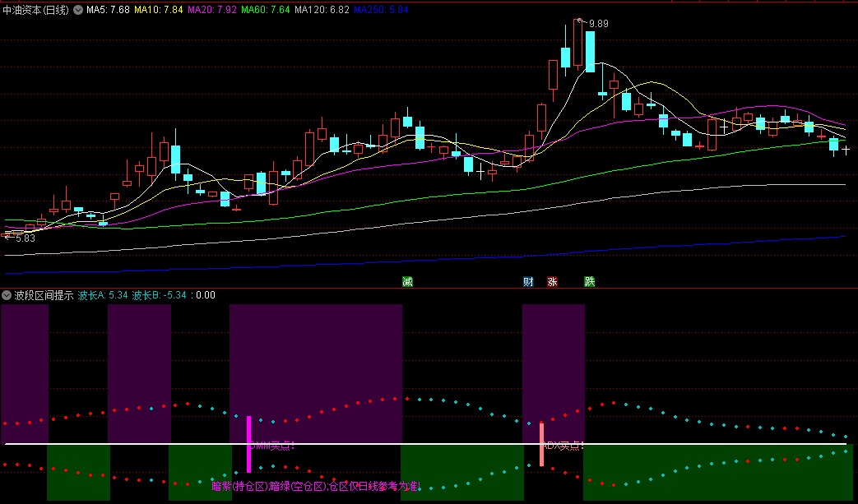Image resolution: width=858 pixels, height=504 pixels.
Task: Expand the dropdown beside 中油资本(日线)
Action: pyautogui.click(x=78, y=10)
